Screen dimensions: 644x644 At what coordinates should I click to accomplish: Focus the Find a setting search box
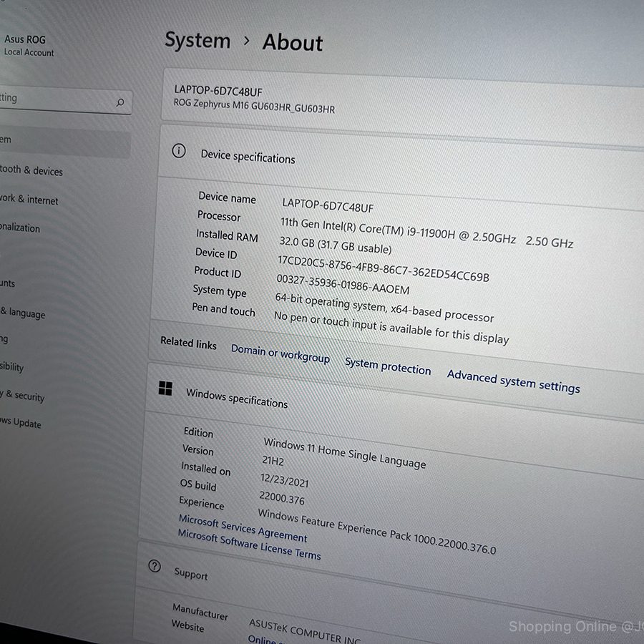(x=66, y=101)
